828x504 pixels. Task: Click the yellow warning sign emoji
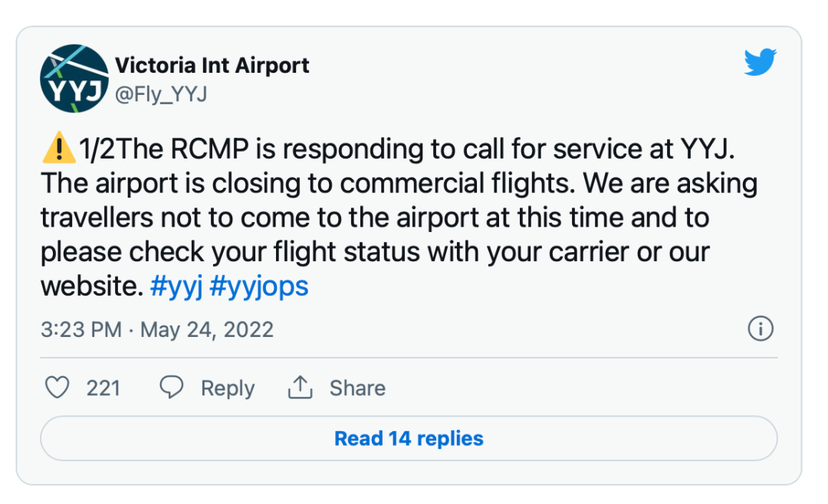pos(58,149)
